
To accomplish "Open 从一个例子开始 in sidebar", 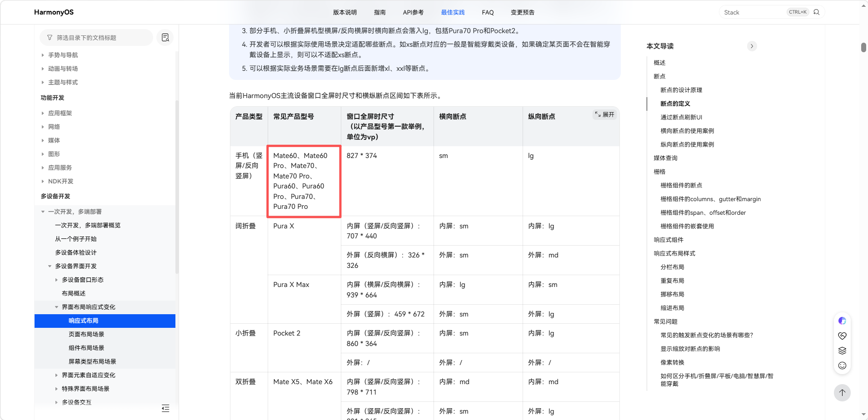I will pyautogui.click(x=76, y=239).
